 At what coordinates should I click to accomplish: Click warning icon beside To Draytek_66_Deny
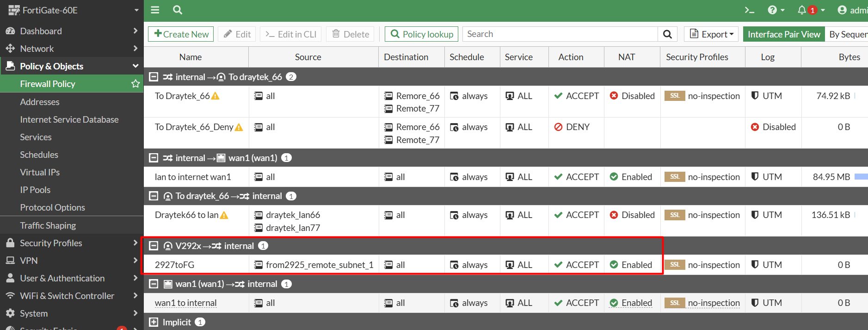pos(239,127)
